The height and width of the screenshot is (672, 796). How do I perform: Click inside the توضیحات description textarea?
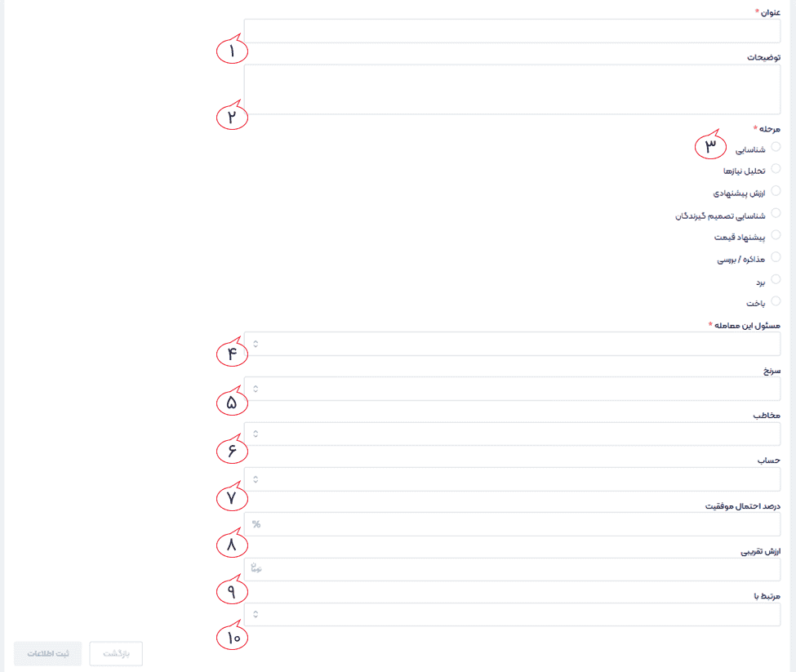tap(512, 89)
